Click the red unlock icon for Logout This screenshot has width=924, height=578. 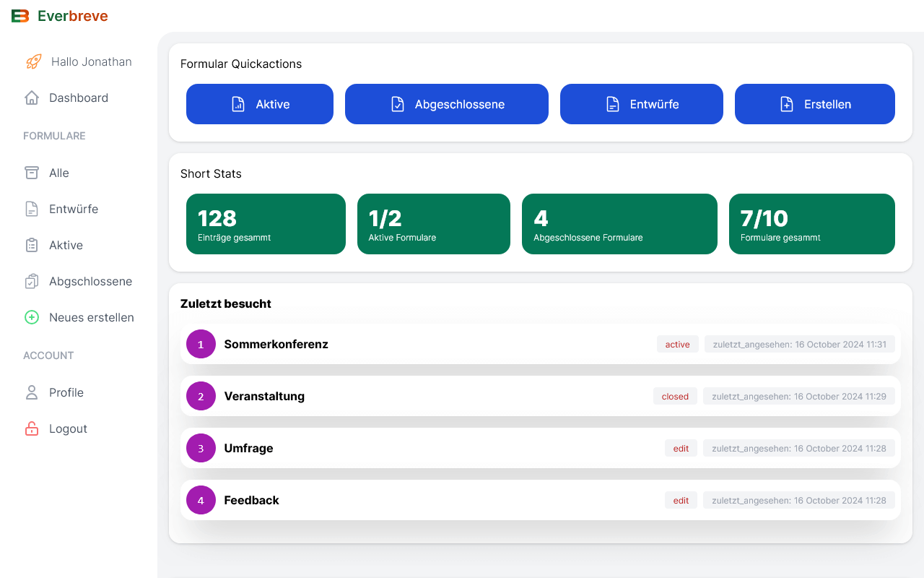[x=32, y=428]
